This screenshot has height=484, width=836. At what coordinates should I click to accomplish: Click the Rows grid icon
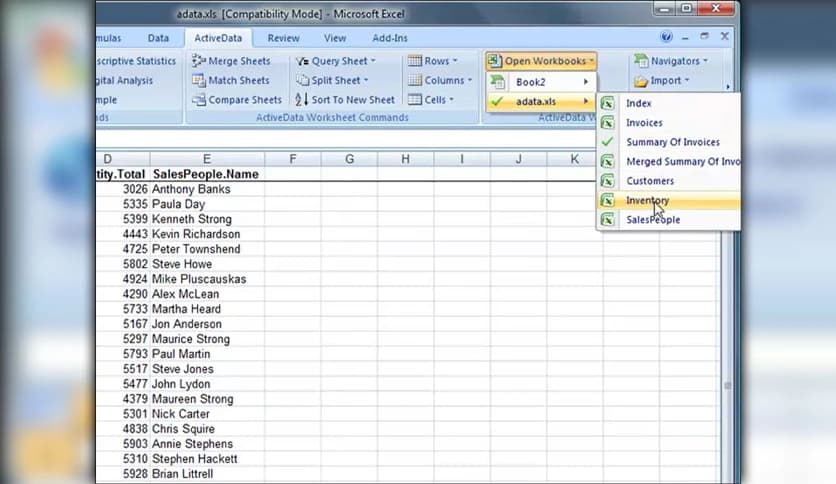pos(415,61)
